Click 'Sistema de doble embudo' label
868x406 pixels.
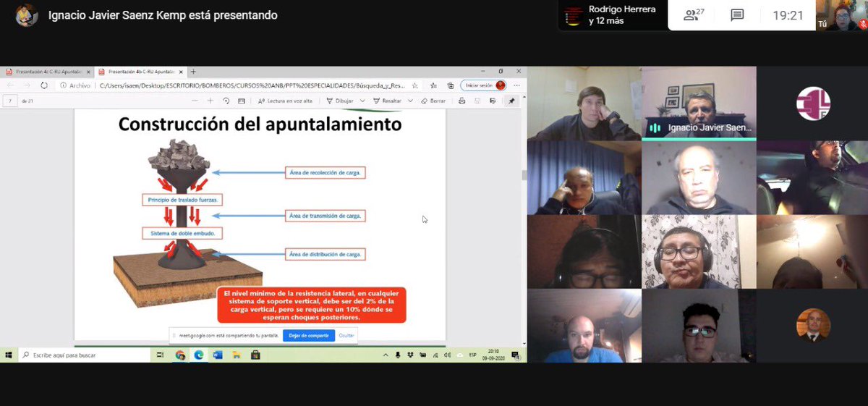[x=182, y=234]
